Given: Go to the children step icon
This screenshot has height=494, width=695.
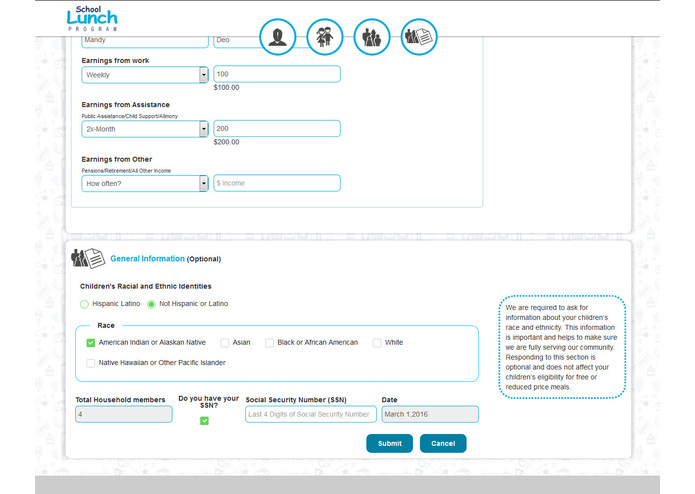Looking at the screenshot, I should pyautogui.click(x=325, y=37).
